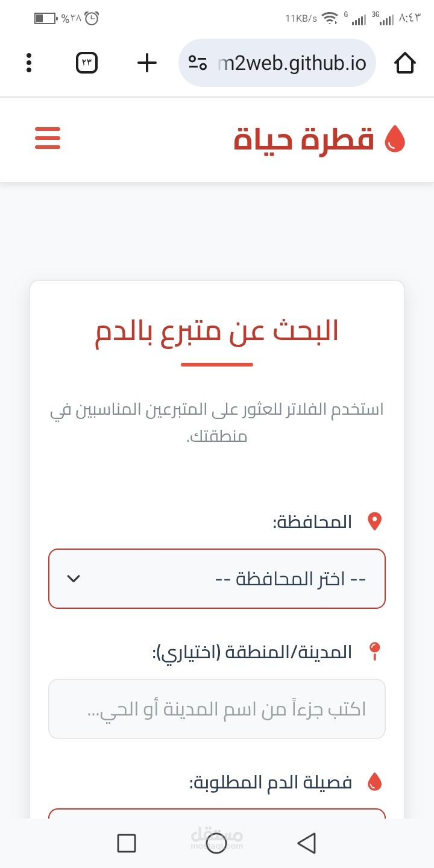
Task: Click the red blood drop logo icon
Action: (x=395, y=139)
